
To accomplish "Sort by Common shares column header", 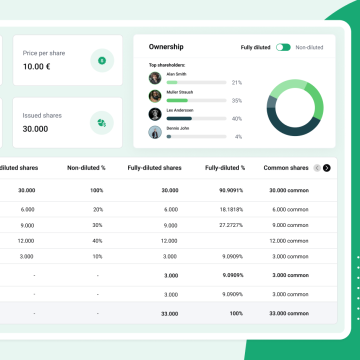I will [x=286, y=168].
